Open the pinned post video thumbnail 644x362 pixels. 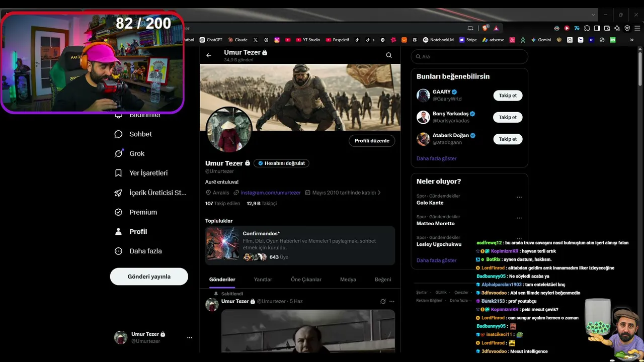(308, 331)
